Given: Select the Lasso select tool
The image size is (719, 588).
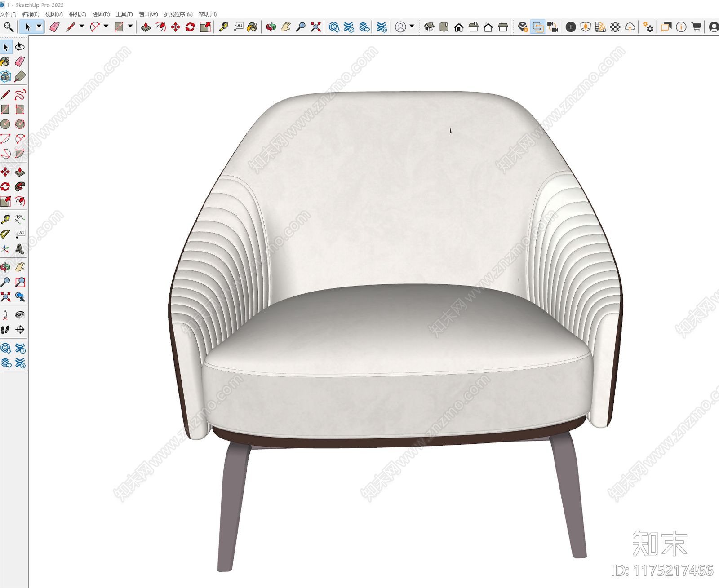Looking at the screenshot, I should tap(20, 47).
